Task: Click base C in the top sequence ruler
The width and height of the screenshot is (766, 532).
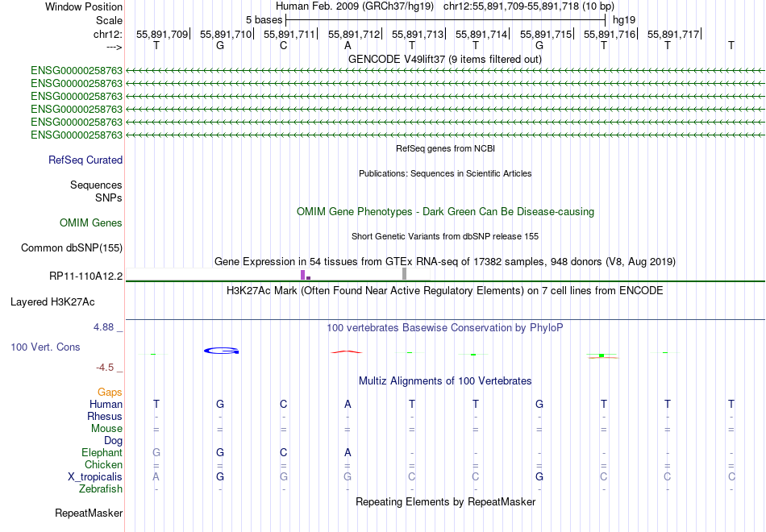Action: pos(283,45)
